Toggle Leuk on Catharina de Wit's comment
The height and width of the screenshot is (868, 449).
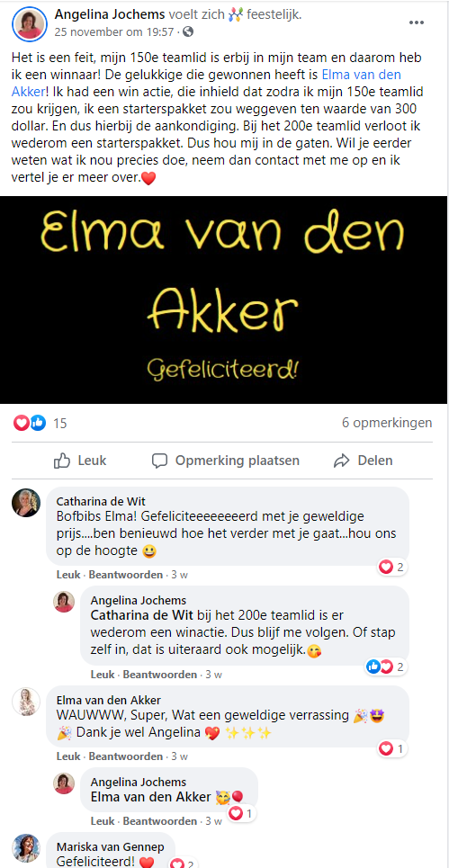[68, 575]
